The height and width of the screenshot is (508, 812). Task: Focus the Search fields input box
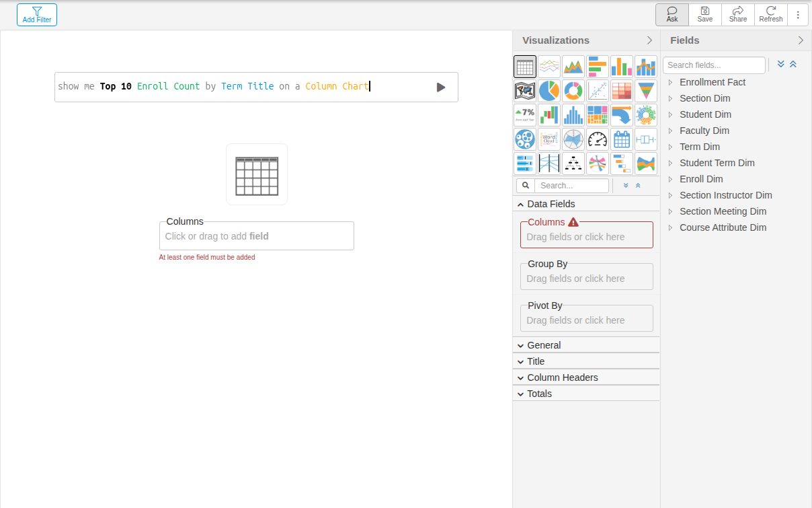click(x=714, y=65)
